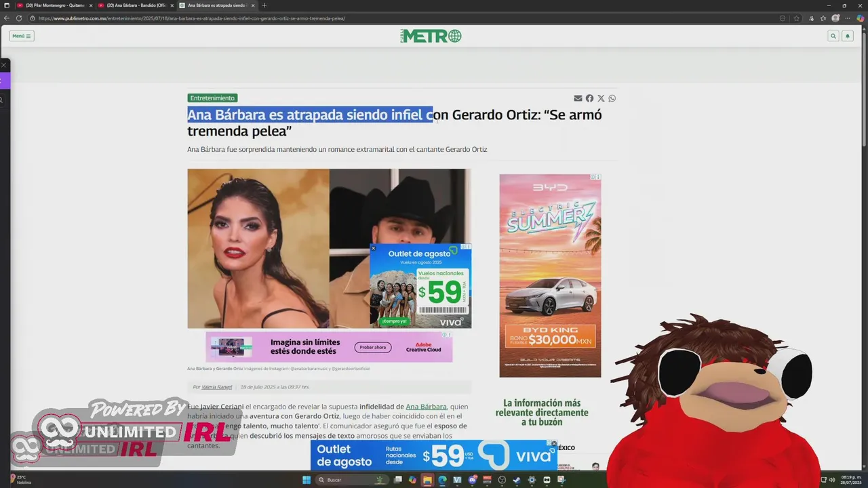Open the Windows Start button

[x=307, y=480]
